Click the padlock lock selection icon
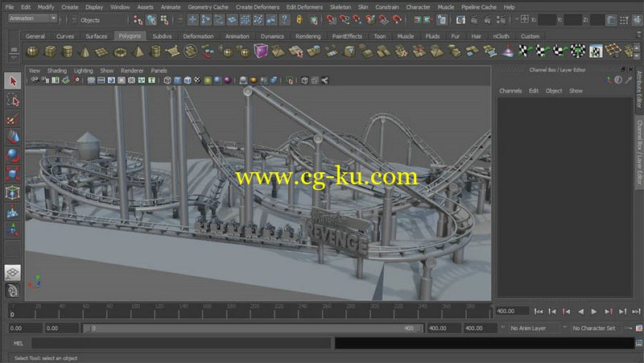The height and width of the screenshot is (363, 644). pyautogui.click(x=299, y=19)
